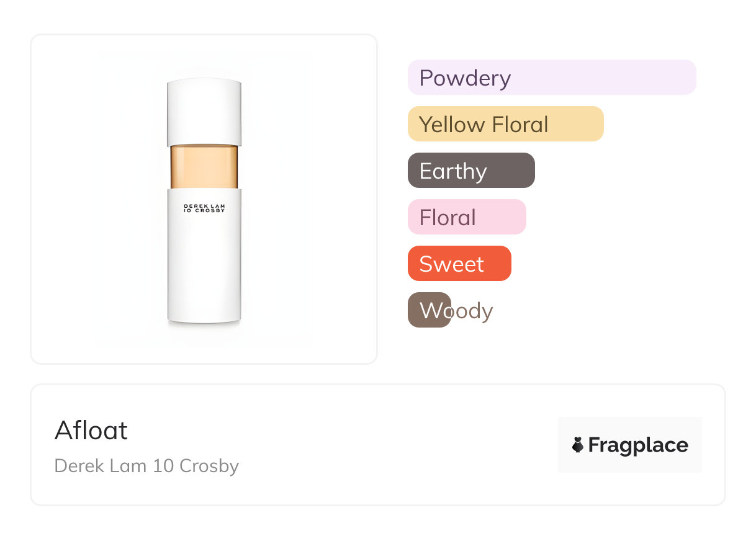This screenshot has height=536, width=756.
Task: Click the bottle's lower white body
Action: (x=204, y=273)
